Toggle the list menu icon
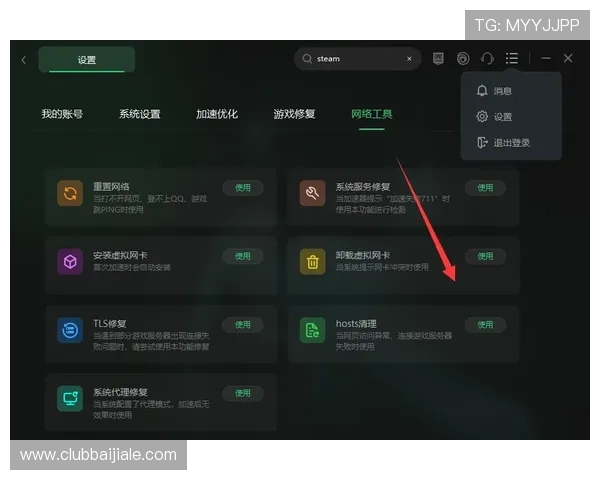Image resolution: width=600 pixels, height=480 pixels. 512,59
